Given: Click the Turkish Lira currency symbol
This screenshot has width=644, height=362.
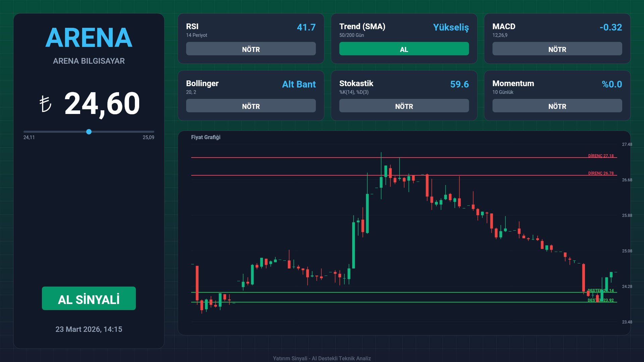Looking at the screenshot, I should click(x=45, y=104).
